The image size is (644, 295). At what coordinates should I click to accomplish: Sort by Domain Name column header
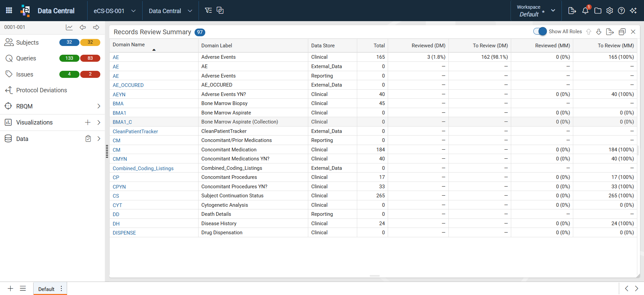click(129, 45)
